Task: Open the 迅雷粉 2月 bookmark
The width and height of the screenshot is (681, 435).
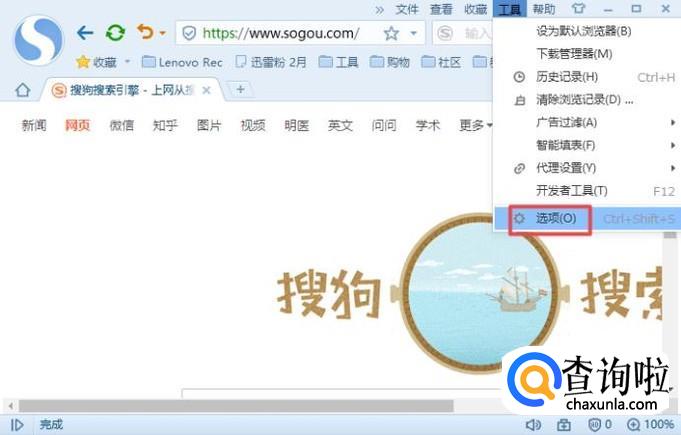Action: [271, 63]
